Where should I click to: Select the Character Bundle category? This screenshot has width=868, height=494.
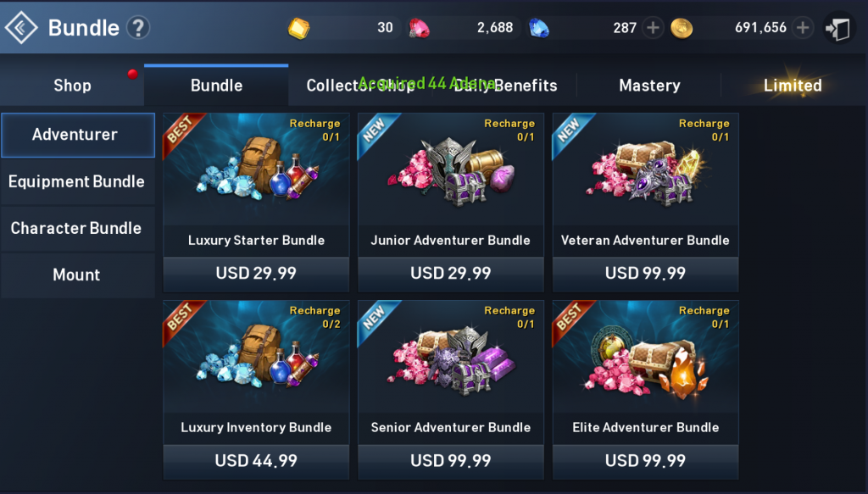click(x=77, y=228)
